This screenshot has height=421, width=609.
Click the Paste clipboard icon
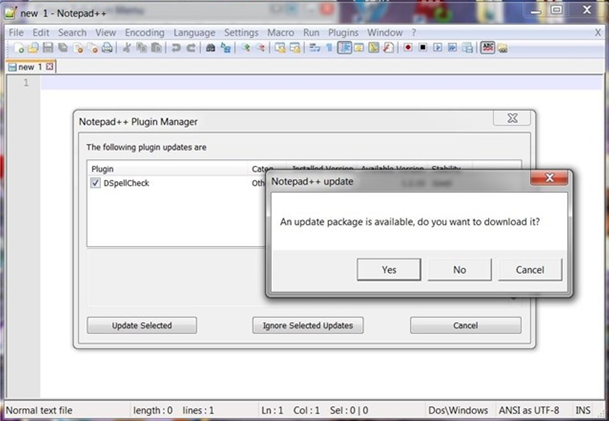pos(156,48)
